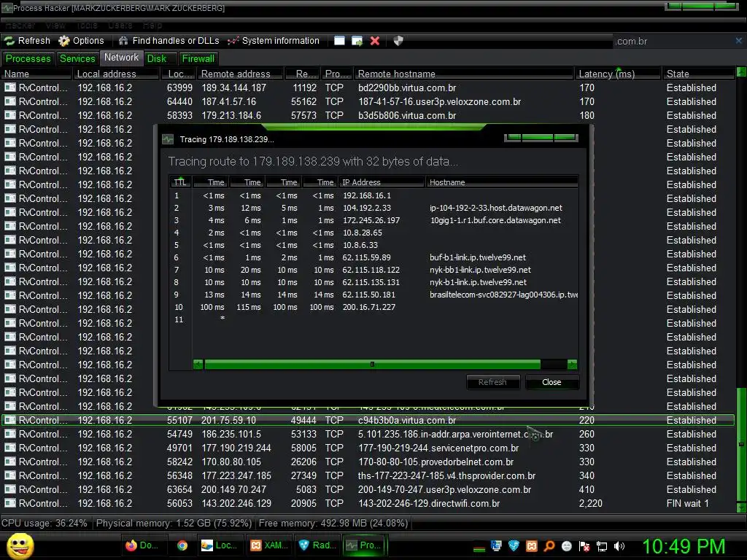Switch to the Processes tab
The image size is (747, 560).
point(28,58)
